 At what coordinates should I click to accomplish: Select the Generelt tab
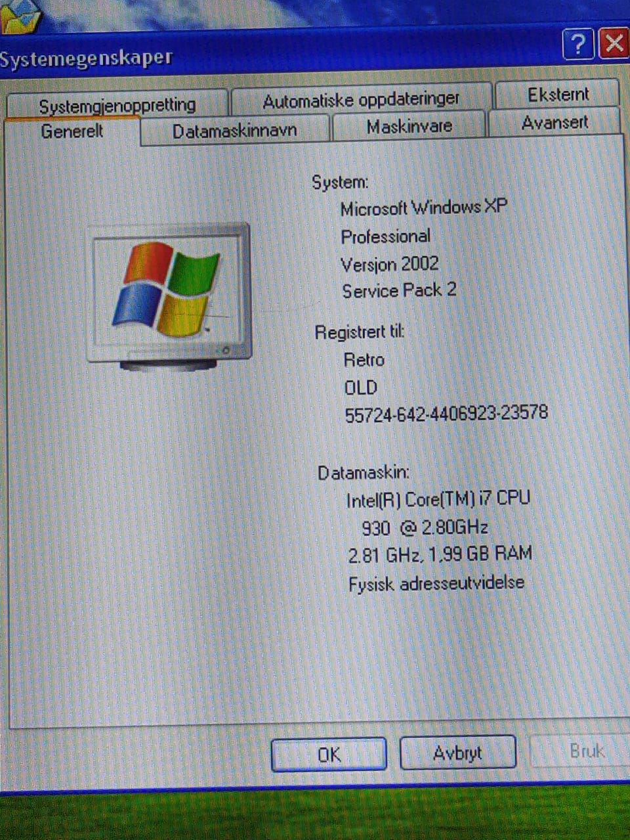tap(72, 131)
